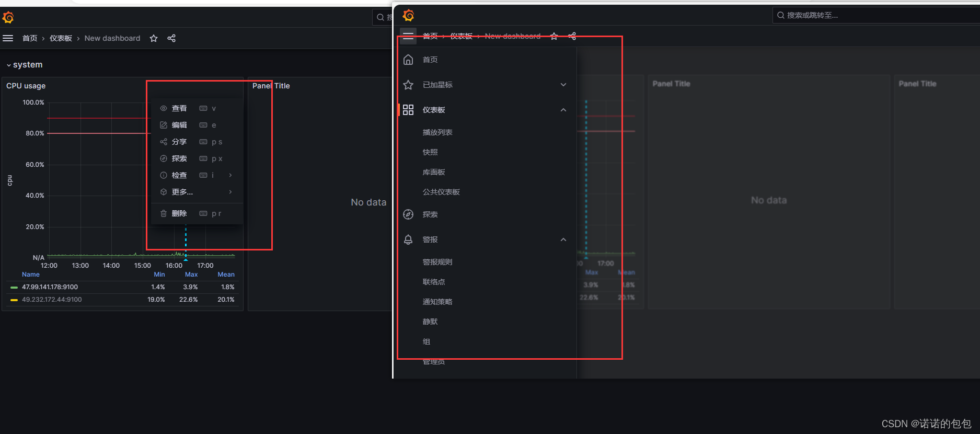
Task: Open 更多... submenu arrow
Action: pos(230,192)
